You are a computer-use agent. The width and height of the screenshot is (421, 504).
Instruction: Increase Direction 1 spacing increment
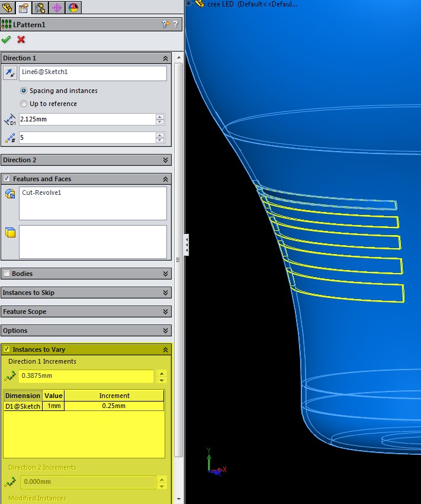click(162, 373)
